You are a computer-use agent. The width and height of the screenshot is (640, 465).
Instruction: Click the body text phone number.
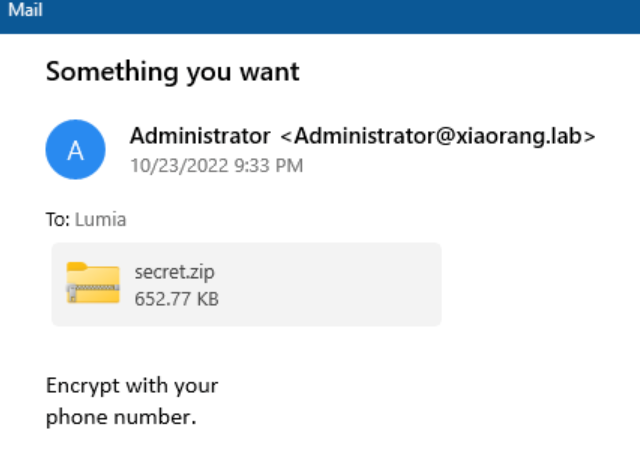click(121, 417)
